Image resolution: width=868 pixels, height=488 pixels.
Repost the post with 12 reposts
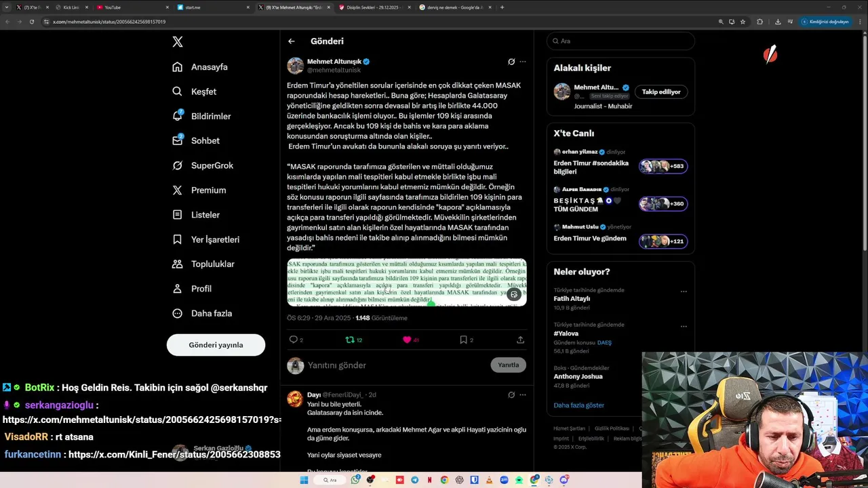(351, 340)
